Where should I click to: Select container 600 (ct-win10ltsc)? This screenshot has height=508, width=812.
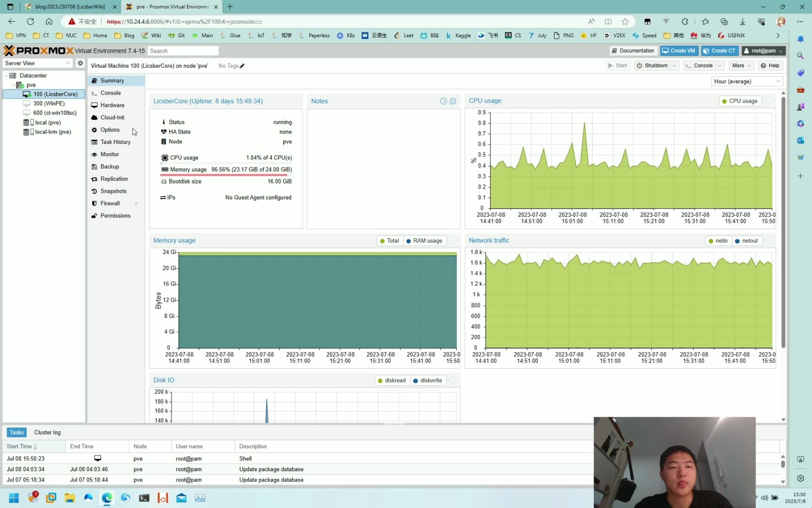(x=44, y=113)
